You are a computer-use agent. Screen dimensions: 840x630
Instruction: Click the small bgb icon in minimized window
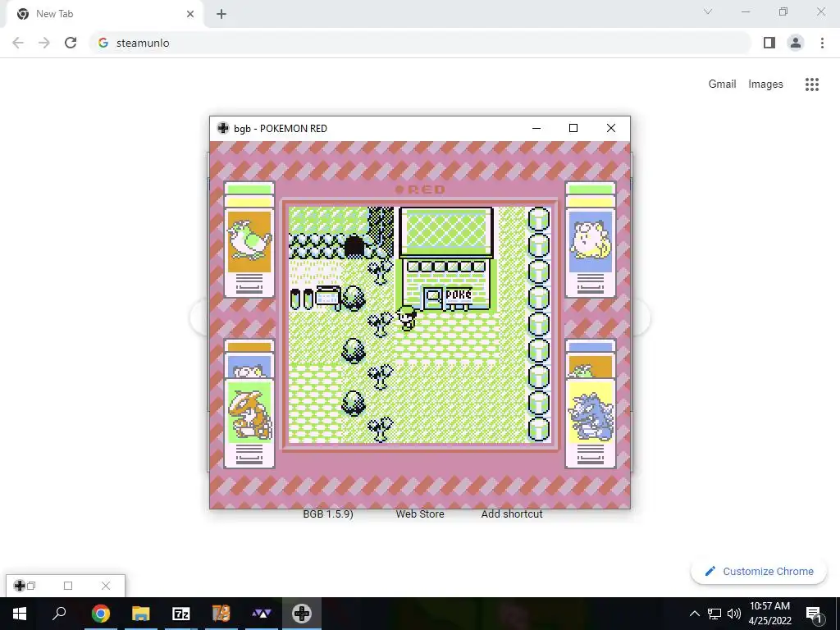20,586
